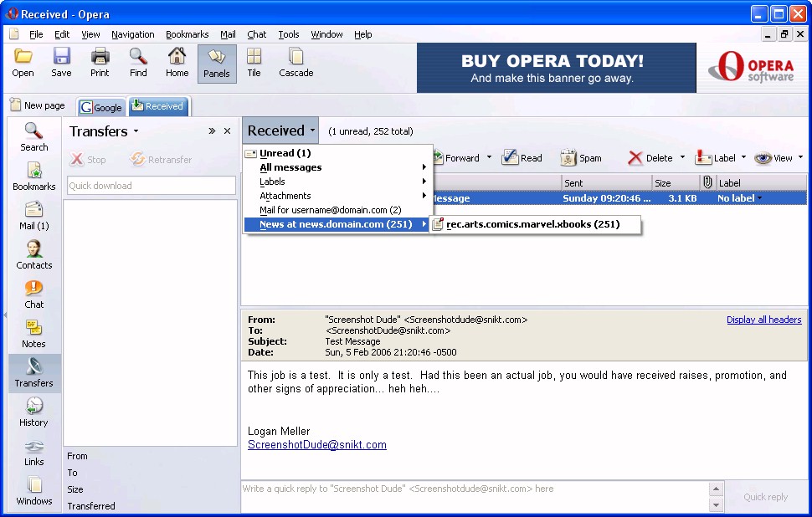The height and width of the screenshot is (517, 812).
Task: Click the New page button
Action: pos(38,105)
